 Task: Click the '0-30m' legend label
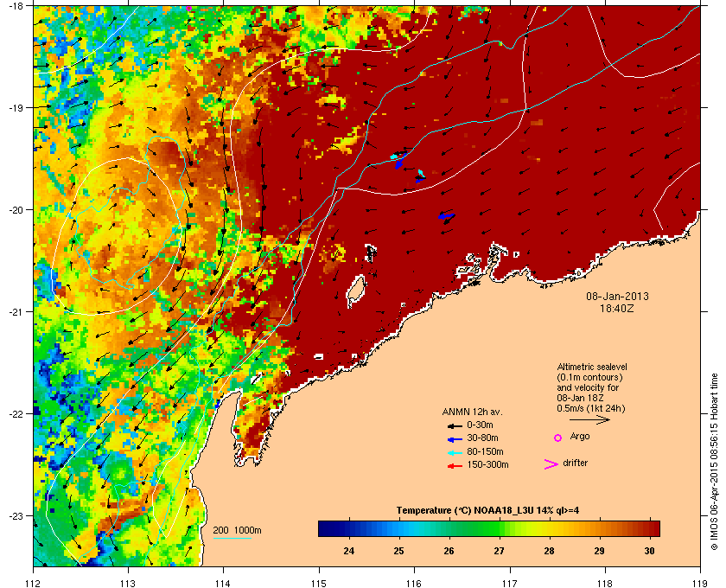click(480, 425)
